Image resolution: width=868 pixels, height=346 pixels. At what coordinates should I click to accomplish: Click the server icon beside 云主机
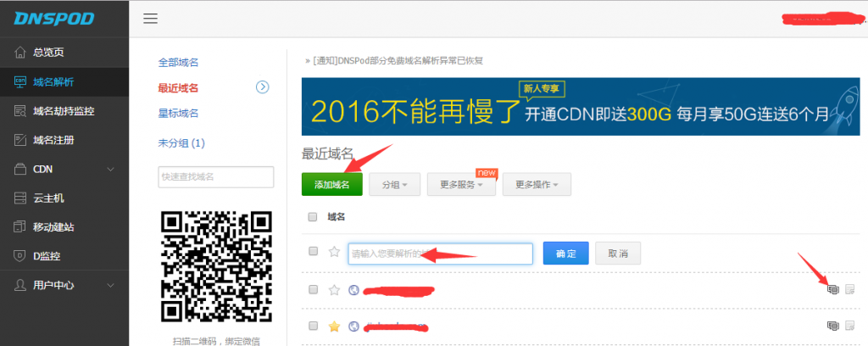click(20, 198)
